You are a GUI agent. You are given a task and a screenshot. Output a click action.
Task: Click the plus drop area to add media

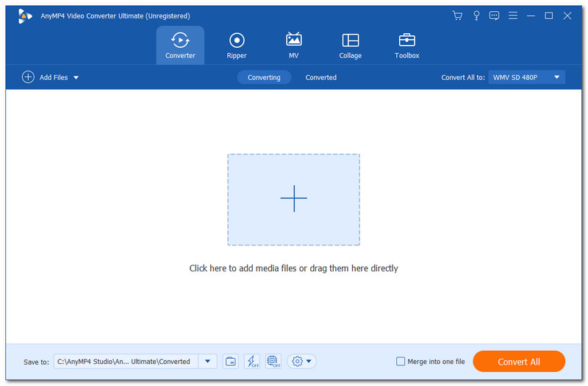293,199
